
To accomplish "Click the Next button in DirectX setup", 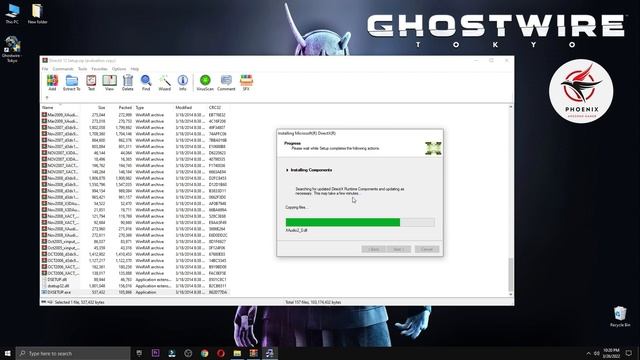I will pyautogui.click(x=398, y=249).
